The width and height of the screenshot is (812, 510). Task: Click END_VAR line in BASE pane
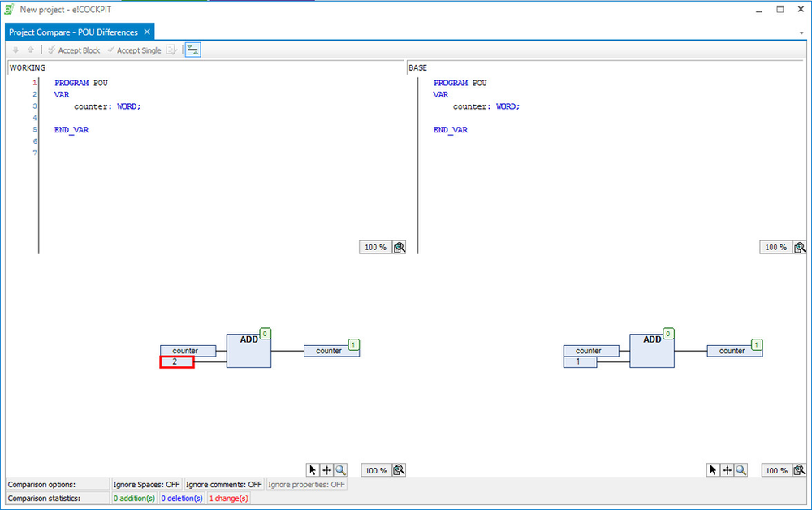pos(451,130)
